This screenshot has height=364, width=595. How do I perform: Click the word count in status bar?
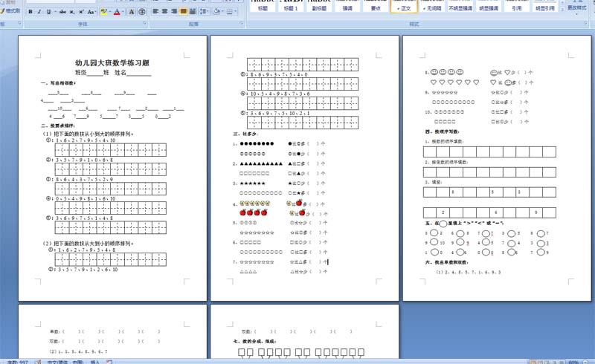coord(18,362)
